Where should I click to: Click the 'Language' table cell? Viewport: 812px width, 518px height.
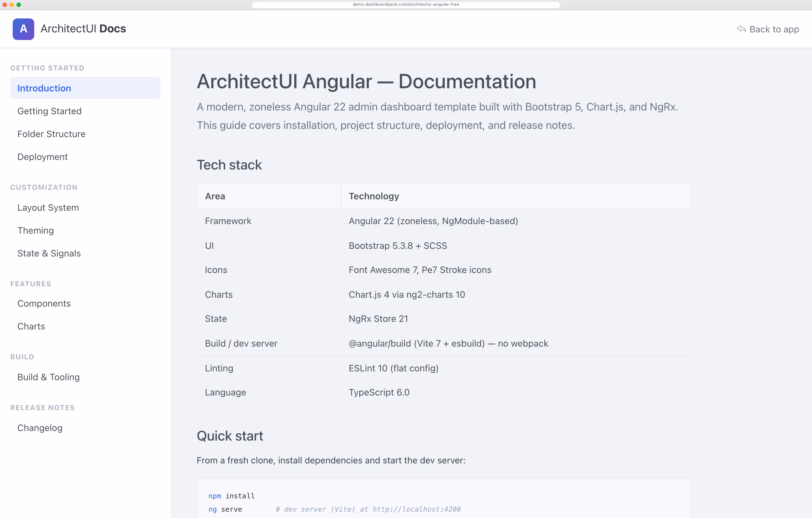click(269, 392)
